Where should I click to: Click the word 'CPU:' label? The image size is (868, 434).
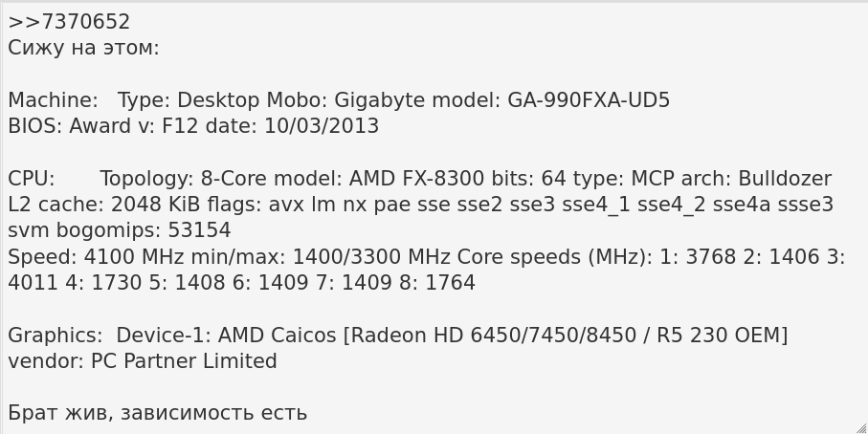click(x=32, y=179)
